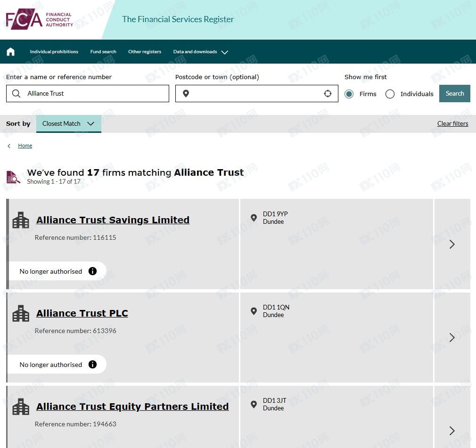Click the magnifier icon in name field
The height and width of the screenshot is (448, 476).
click(x=16, y=93)
